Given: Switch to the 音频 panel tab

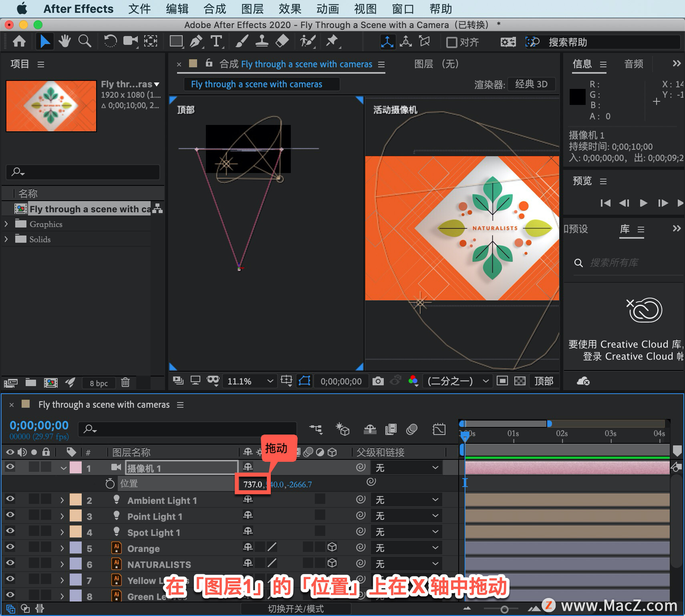Looking at the screenshot, I should (634, 64).
